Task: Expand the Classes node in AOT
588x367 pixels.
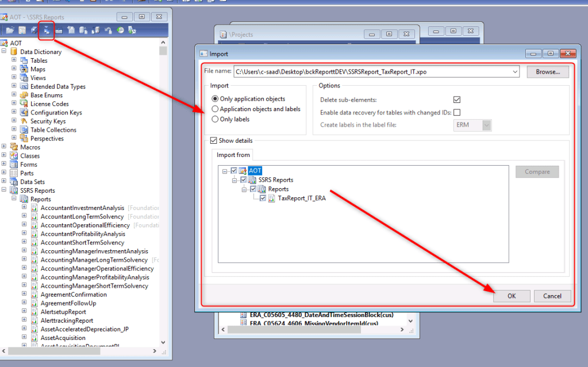Action: click(x=4, y=156)
